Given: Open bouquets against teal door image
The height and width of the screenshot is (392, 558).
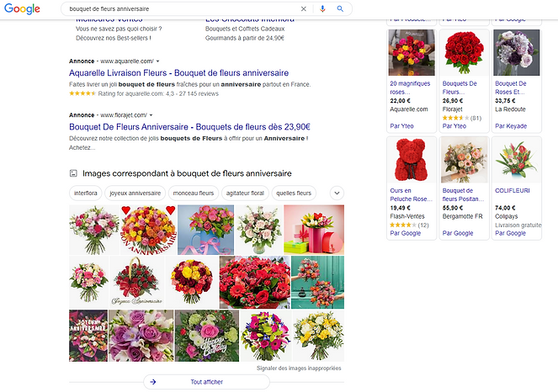Looking at the screenshot, I should 318,282.
